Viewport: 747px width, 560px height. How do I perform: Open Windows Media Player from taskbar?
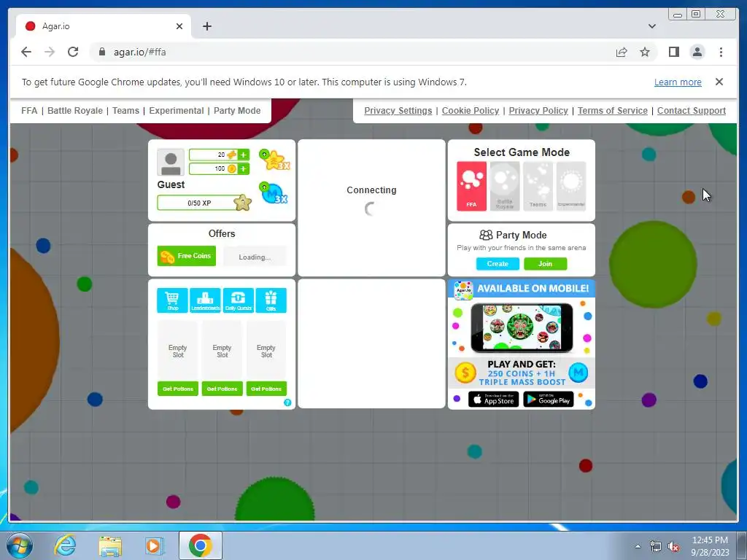[153, 545]
